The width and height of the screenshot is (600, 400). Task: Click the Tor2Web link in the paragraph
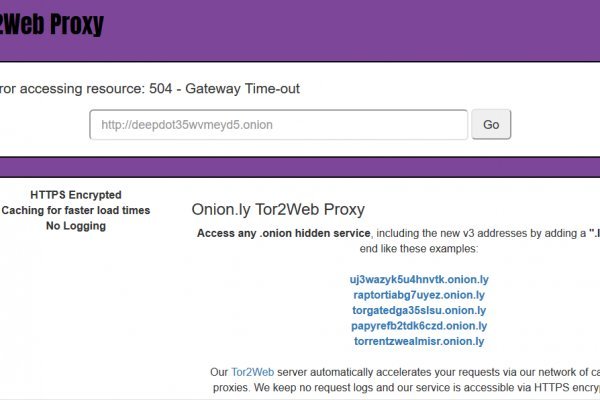point(251,372)
